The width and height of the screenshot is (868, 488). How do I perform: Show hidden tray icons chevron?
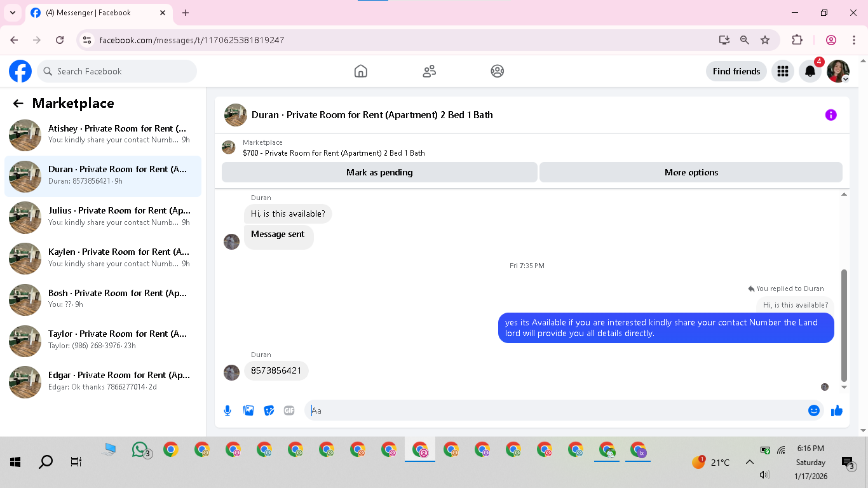749,463
